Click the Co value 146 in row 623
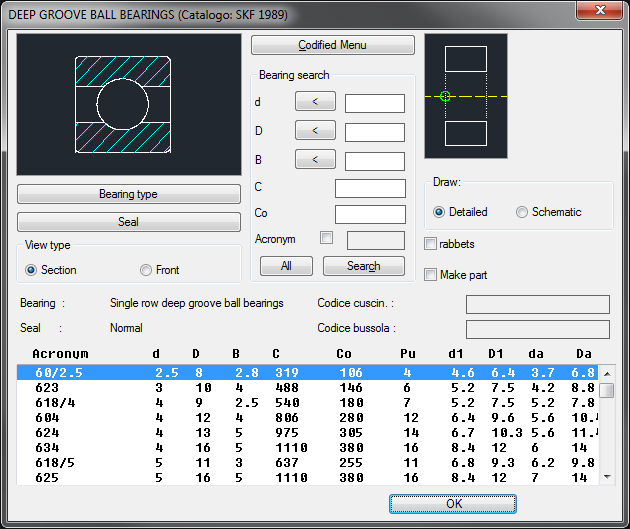Screen dimensions: 630x529 coord(351,388)
